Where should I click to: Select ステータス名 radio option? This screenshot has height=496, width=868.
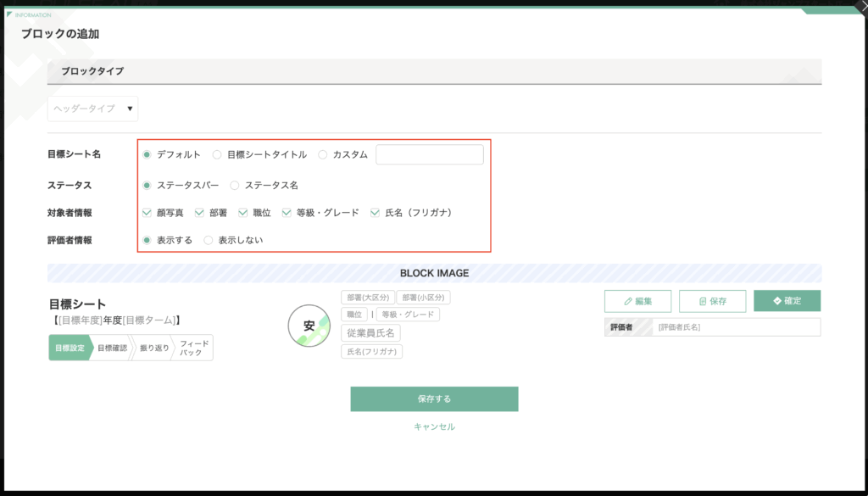coord(235,185)
